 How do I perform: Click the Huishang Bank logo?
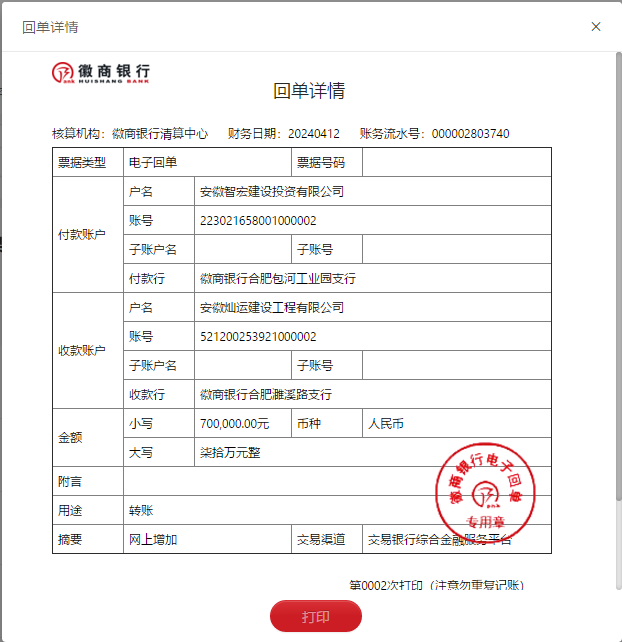click(x=101, y=73)
